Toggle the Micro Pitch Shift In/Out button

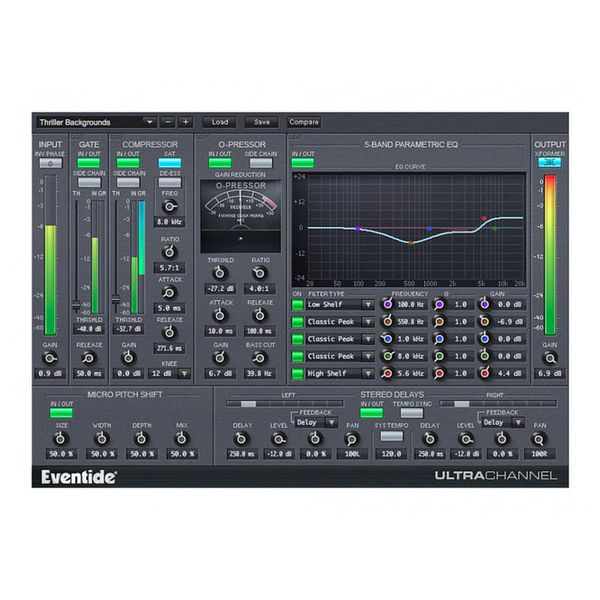coord(61,413)
